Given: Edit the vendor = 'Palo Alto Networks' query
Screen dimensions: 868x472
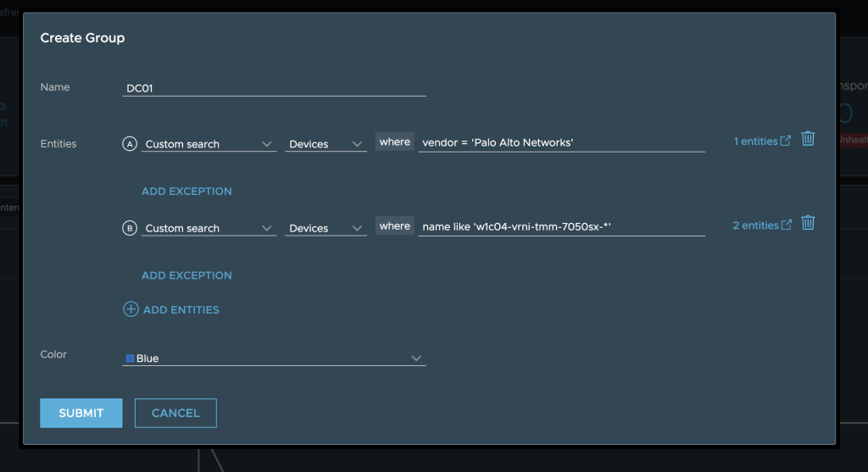Looking at the screenshot, I should [x=561, y=142].
